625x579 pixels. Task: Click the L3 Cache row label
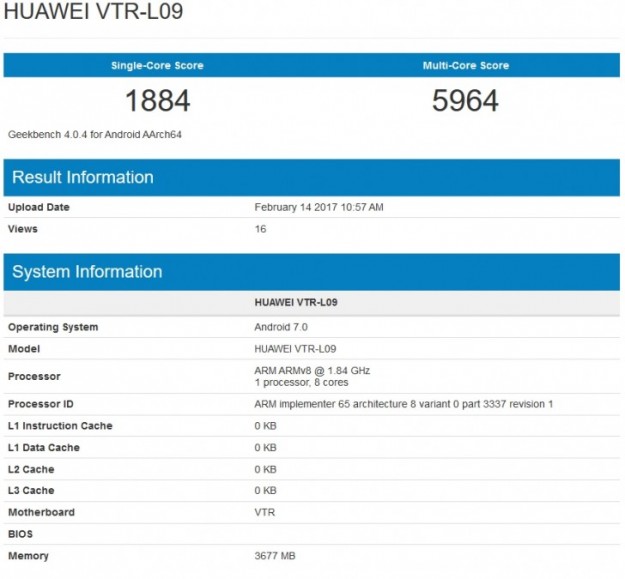tap(31, 491)
